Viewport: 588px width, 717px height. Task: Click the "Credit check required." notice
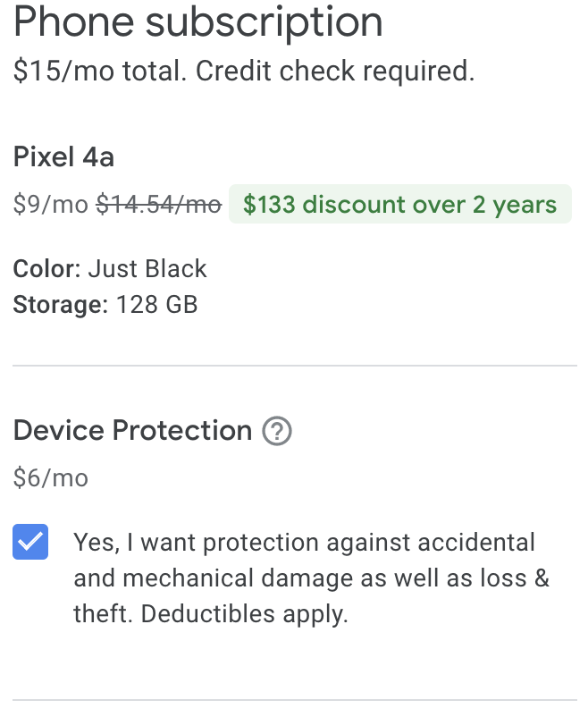[335, 72]
